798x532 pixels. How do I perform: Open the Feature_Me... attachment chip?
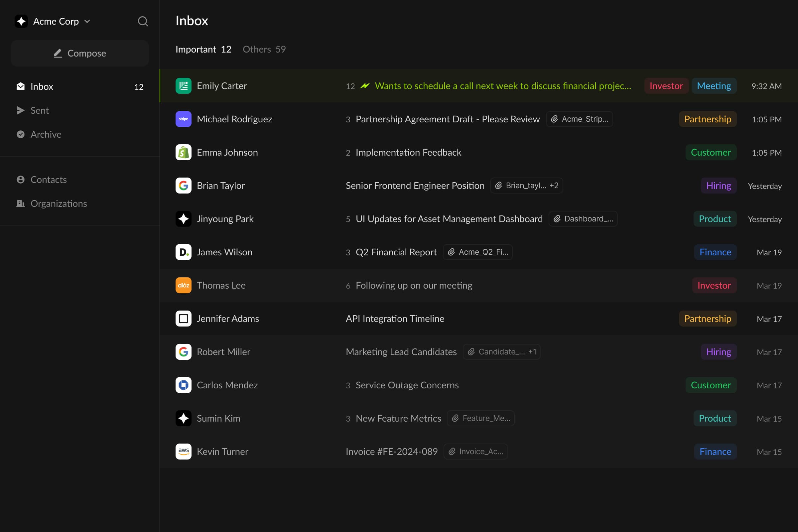point(480,418)
